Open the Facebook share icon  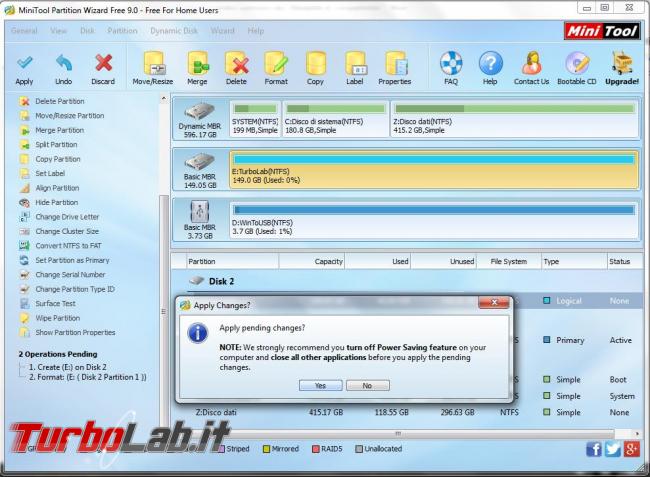click(x=594, y=449)
